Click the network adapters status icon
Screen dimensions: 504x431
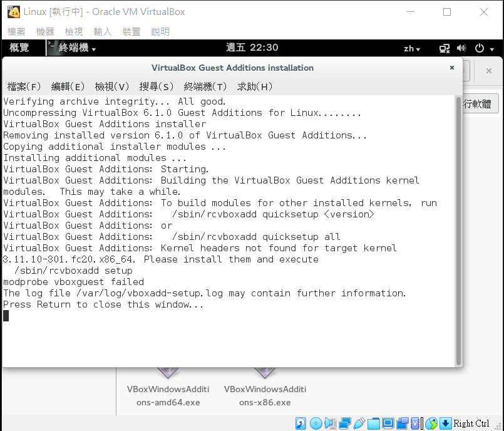tap(345, 423)
